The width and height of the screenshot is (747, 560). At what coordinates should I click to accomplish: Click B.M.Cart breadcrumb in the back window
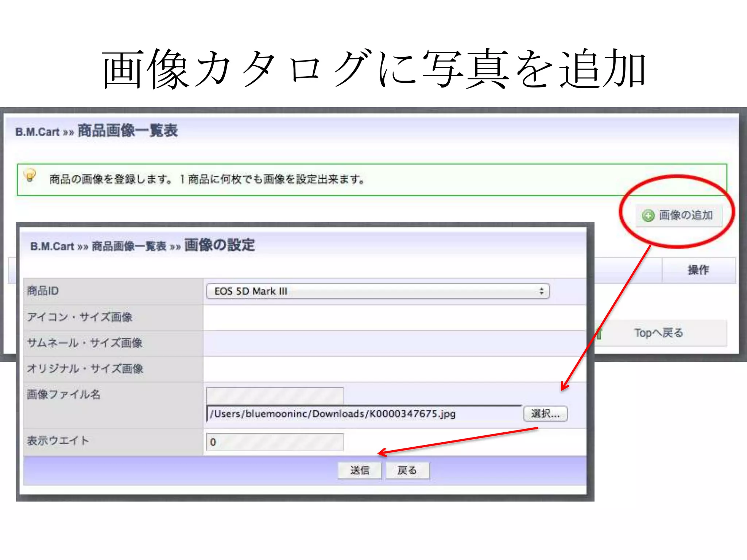(x=37, y=132)
